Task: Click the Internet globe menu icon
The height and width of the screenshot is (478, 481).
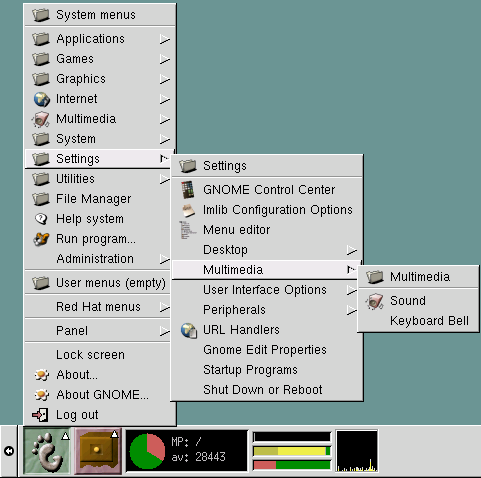Action: coord(41,99)
